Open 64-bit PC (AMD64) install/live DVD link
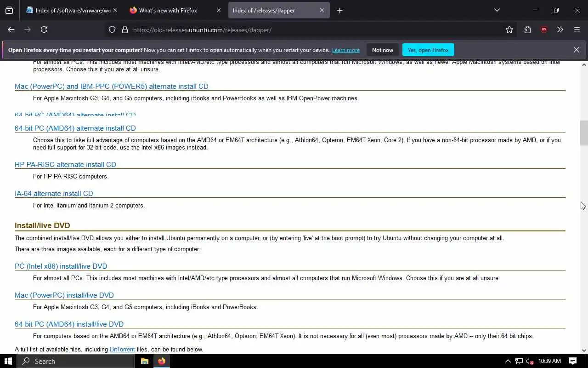Screen dimensions: 588x368 click(69, 324)
